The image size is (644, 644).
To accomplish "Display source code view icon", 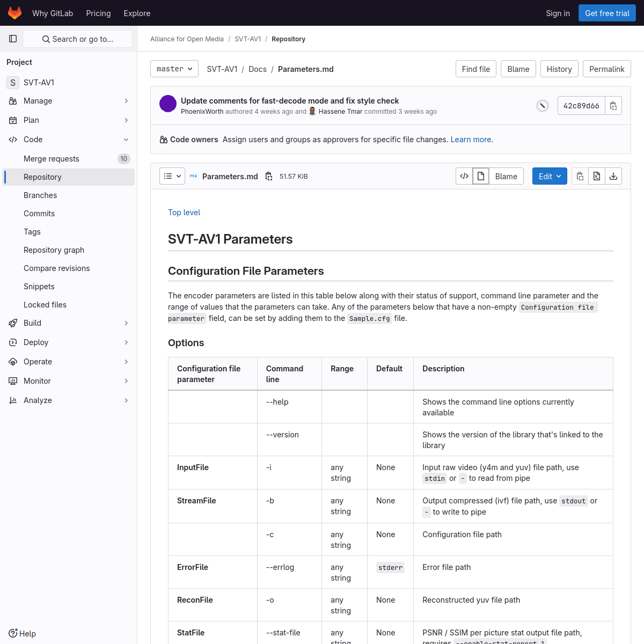I will click(464, 176).
